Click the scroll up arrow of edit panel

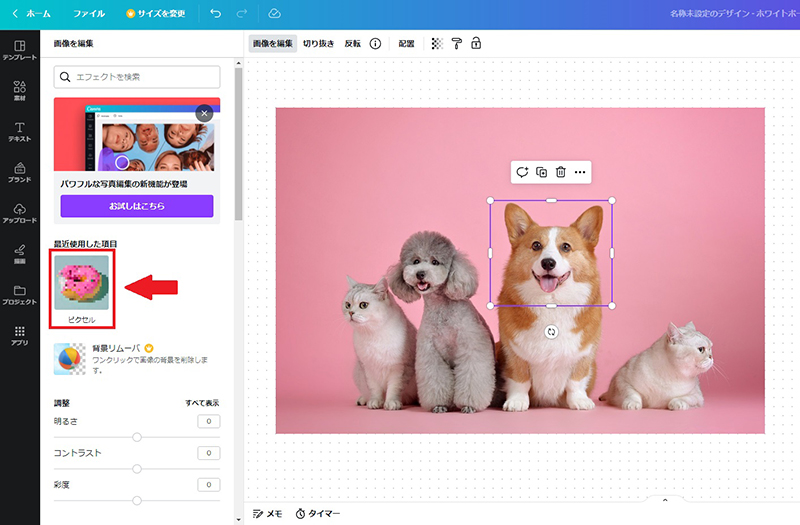coord(238,63)
